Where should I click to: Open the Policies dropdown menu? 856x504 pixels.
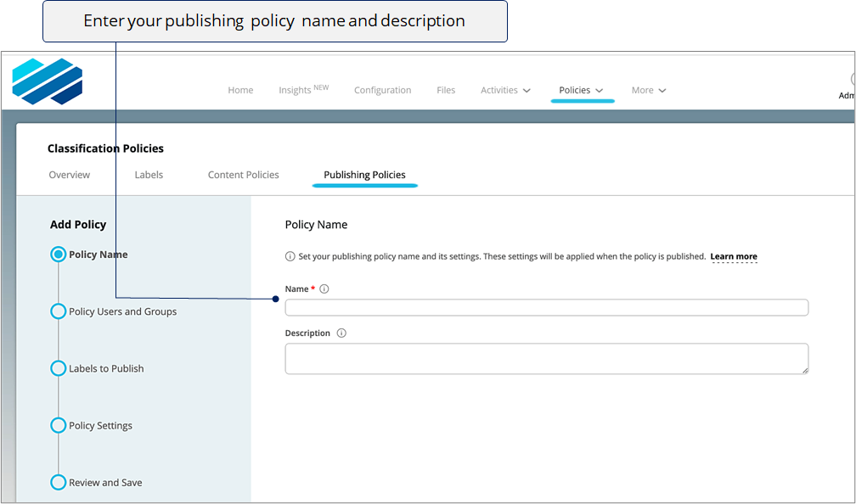(581, 90)
